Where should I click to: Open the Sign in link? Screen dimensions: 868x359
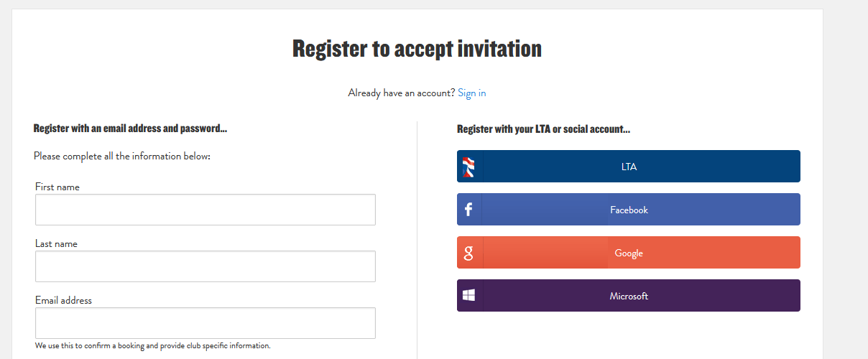[x=471, y=93]
